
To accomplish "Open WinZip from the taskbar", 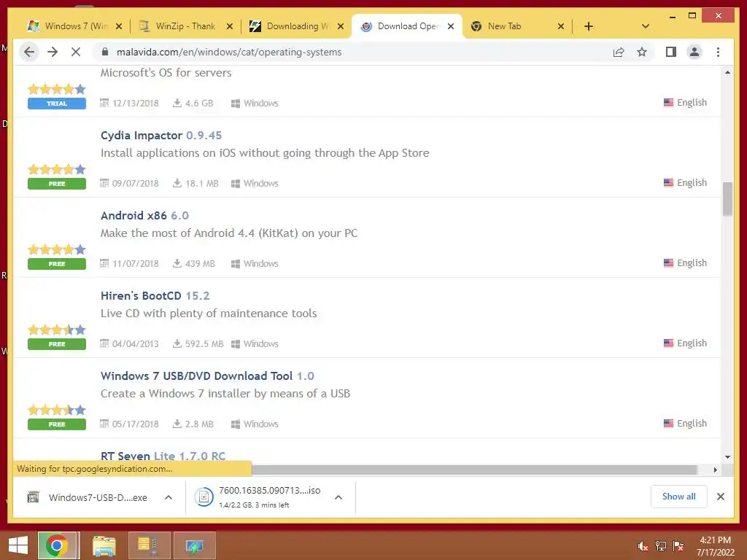I will tap(149, 545).
